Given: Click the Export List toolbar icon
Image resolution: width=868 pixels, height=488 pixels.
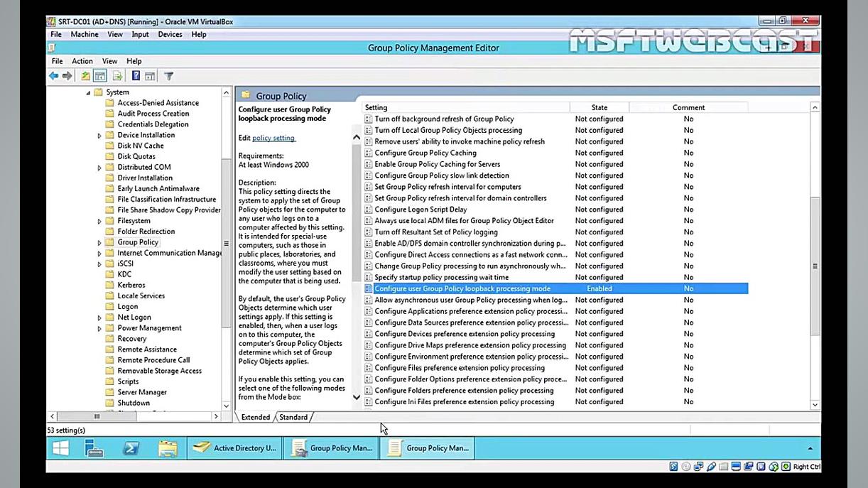Looking at the screenshot, I should (x=117, y=76).
